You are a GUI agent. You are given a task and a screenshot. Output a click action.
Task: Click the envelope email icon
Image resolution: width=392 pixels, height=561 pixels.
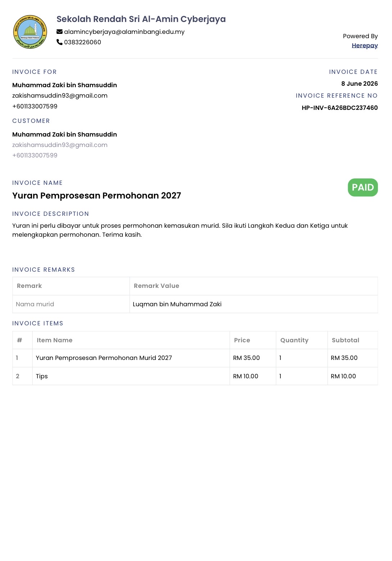(59, 32)
